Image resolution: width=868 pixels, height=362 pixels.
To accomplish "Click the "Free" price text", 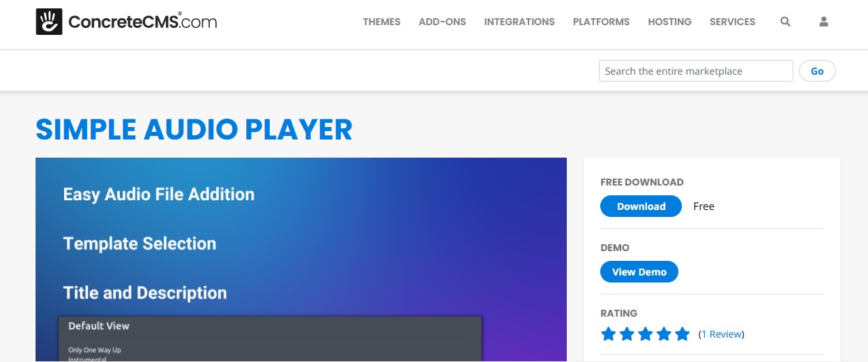I will (x=703, y=206).
